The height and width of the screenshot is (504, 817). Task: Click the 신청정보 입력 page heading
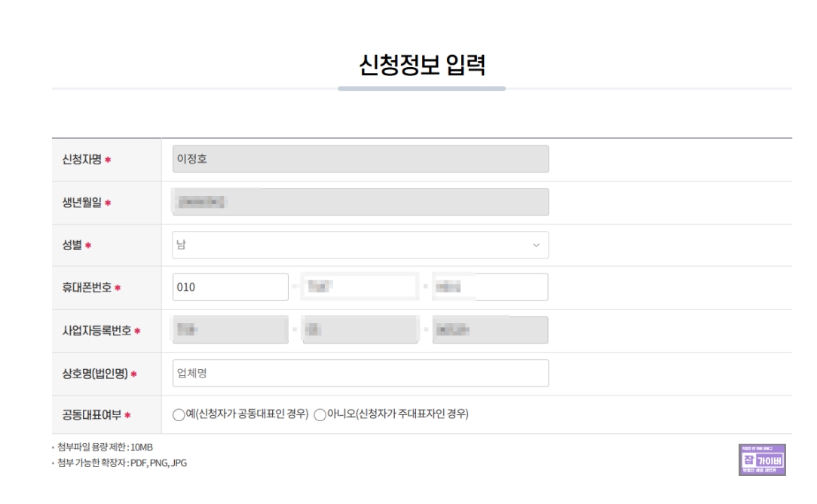tap(422, 65)
